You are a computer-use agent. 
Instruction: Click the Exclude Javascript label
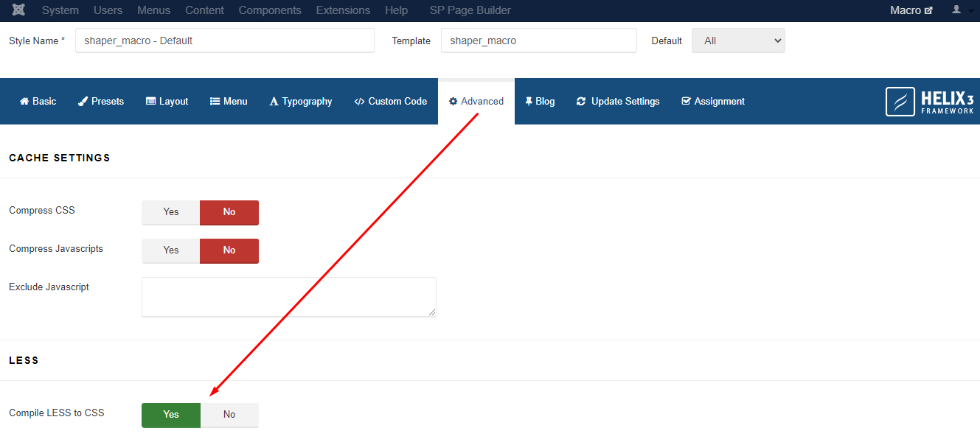coord(49,287)
